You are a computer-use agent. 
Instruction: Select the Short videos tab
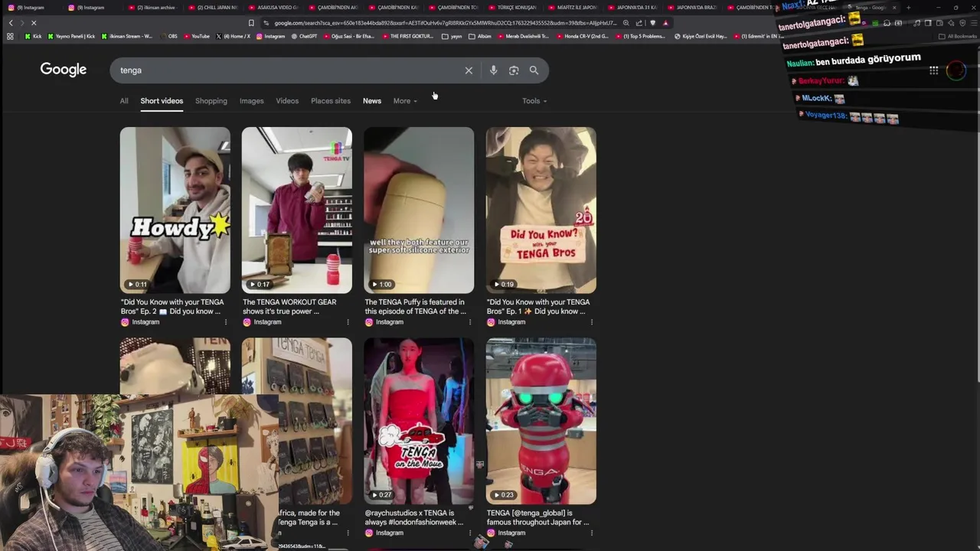click(162, 101)
